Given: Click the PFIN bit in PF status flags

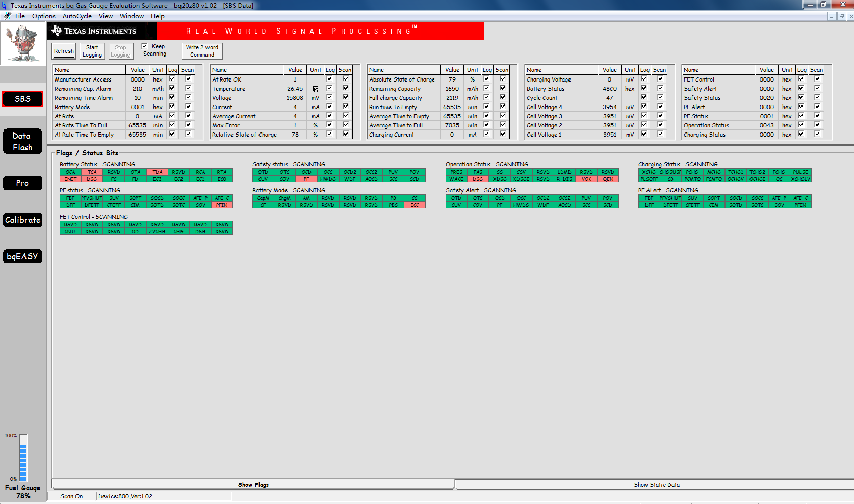Looking at the screenshot, I should click(222, 205).
